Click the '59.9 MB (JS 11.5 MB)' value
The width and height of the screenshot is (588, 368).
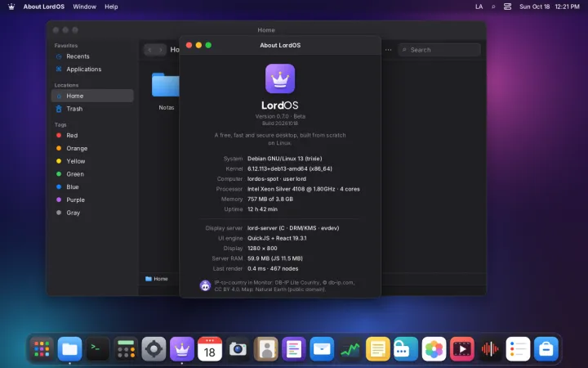275,258
